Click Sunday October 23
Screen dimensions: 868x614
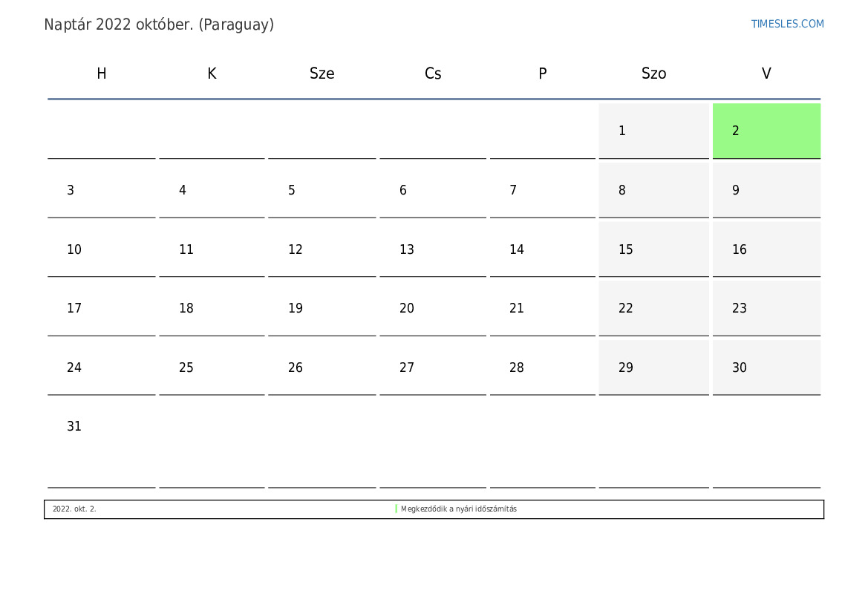[x=766, y=308]
